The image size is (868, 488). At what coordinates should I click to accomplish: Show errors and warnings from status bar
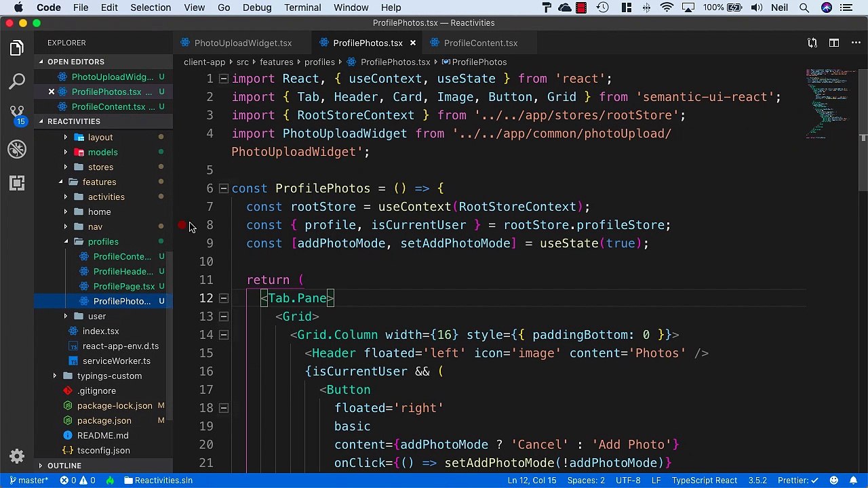78,481
